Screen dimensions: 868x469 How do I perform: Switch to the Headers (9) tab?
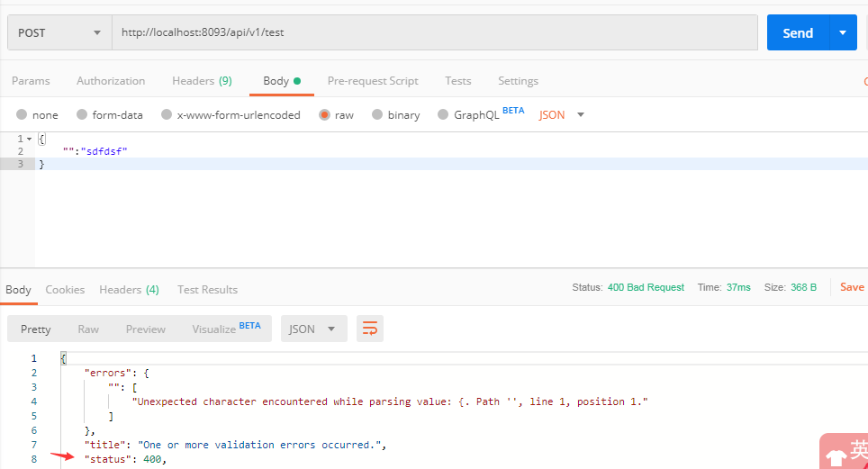click(202, 81)
